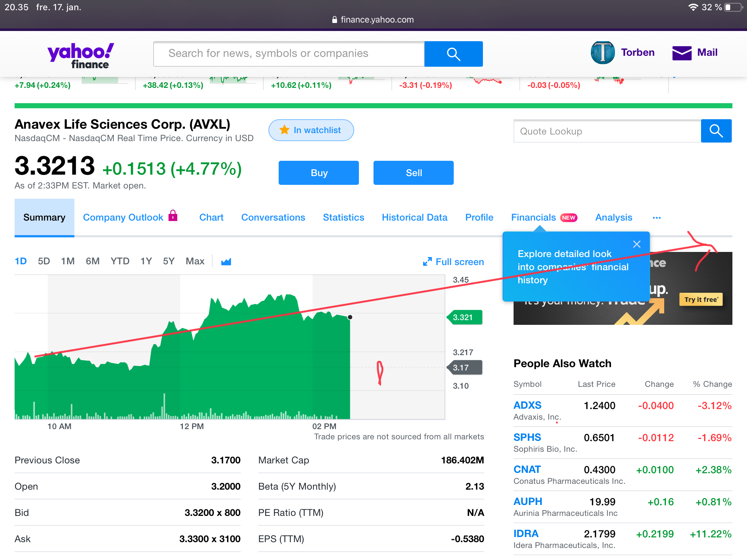Screen dimensions: 747x560
Task: Click the Open value 3.2000
Action: point(226,486)
